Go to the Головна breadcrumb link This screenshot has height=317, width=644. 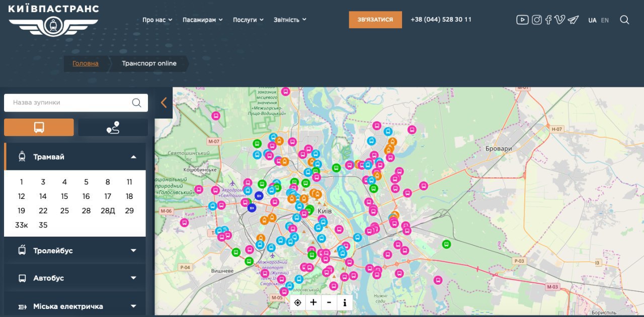click(86, 63)
